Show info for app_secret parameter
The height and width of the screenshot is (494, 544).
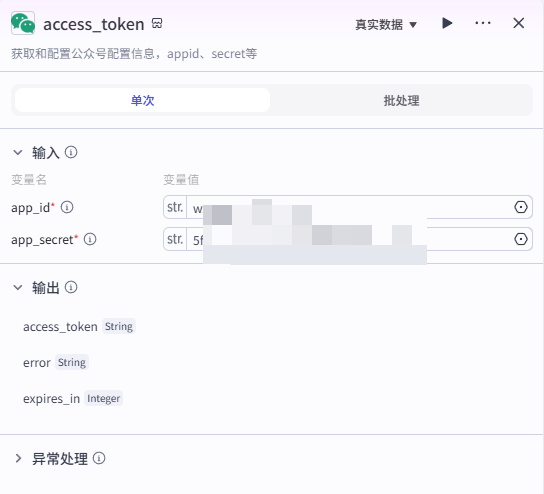coord(90,239)
